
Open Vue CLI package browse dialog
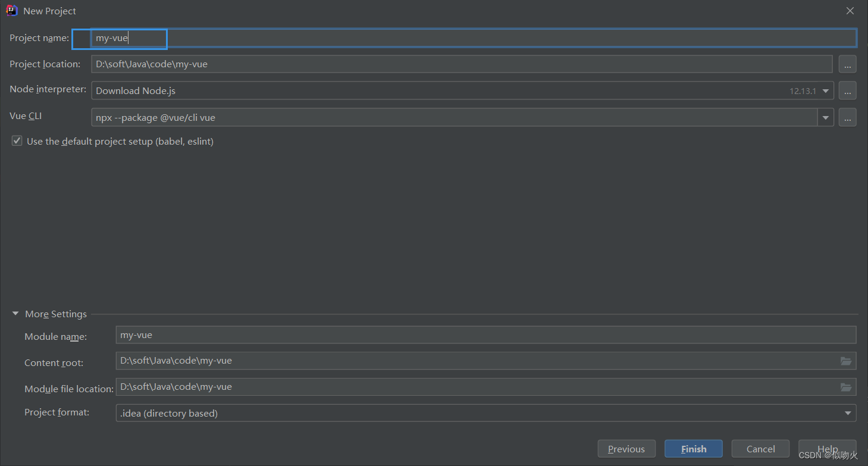point(848,117)
